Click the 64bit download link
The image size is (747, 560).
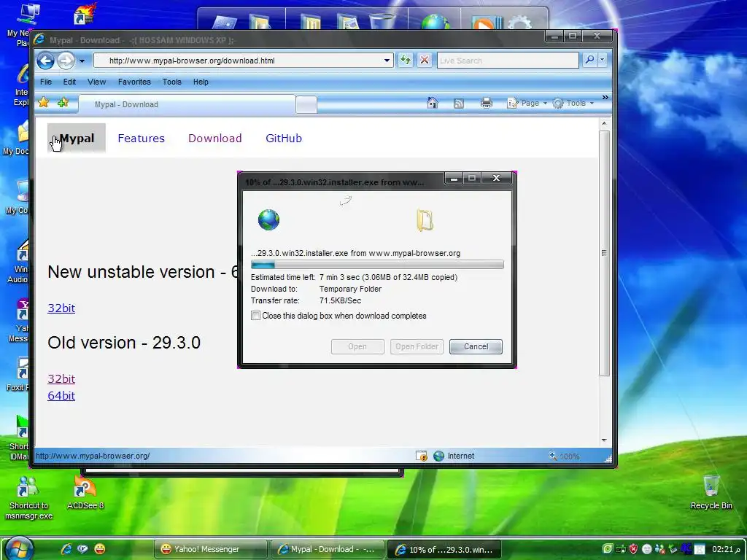pos(61,396)
